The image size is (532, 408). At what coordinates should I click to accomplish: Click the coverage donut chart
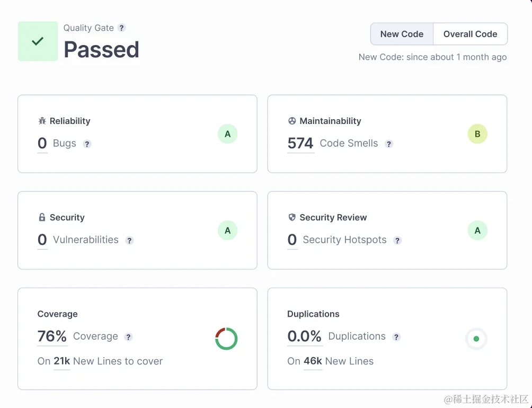226,339
